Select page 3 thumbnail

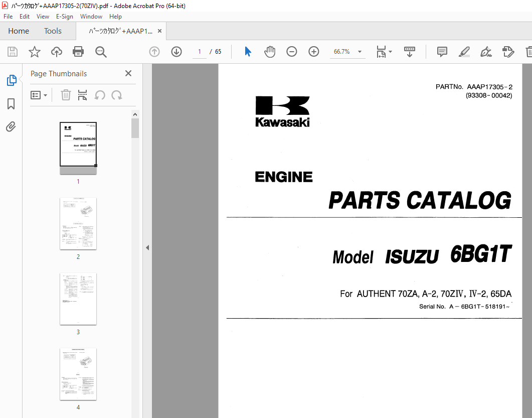pos(78,299)
